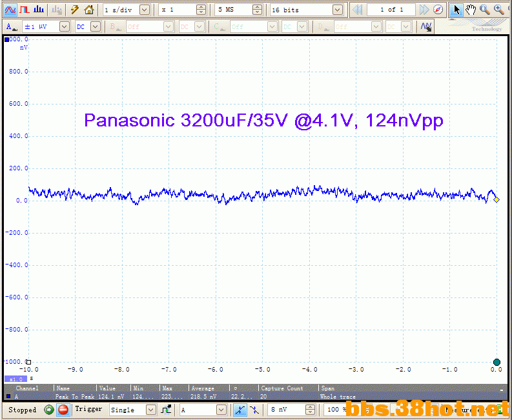Open Channel A ±1 µV range dropdown
Viewport: 512px width, 420px height.
click(65, 26)
